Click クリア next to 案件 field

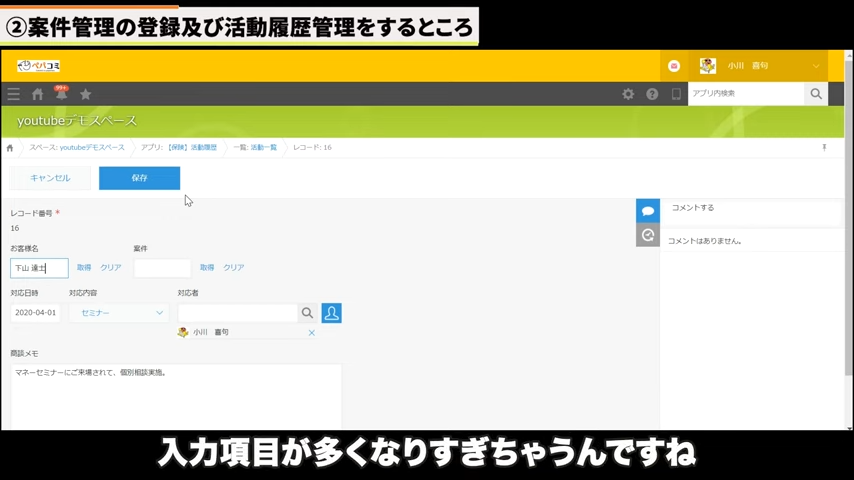(234, 268)
